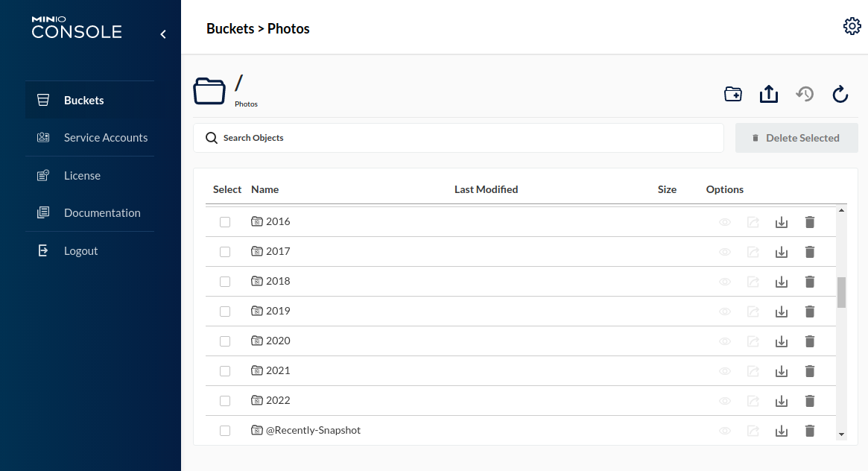
Task: Create a new path with the folder icon
Action: tap(732, 94)
